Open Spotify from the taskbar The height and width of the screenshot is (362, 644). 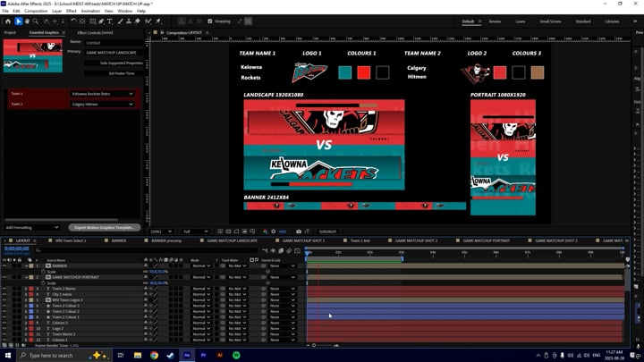236,356
